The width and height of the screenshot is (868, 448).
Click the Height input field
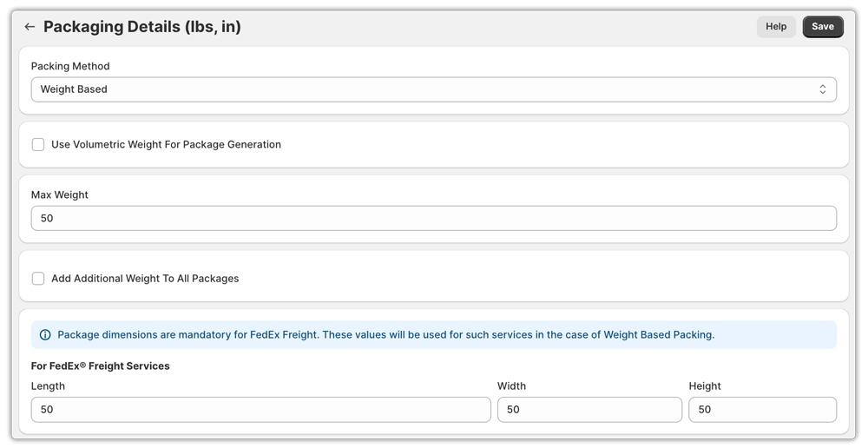[x=762, y=410]
